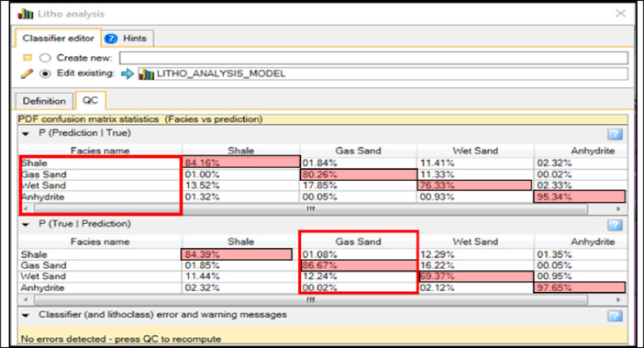Click the Gas Sand column header in upper table
Image resolution: width=644 pixels, height=348 pixels.
[x=359, y=151]
